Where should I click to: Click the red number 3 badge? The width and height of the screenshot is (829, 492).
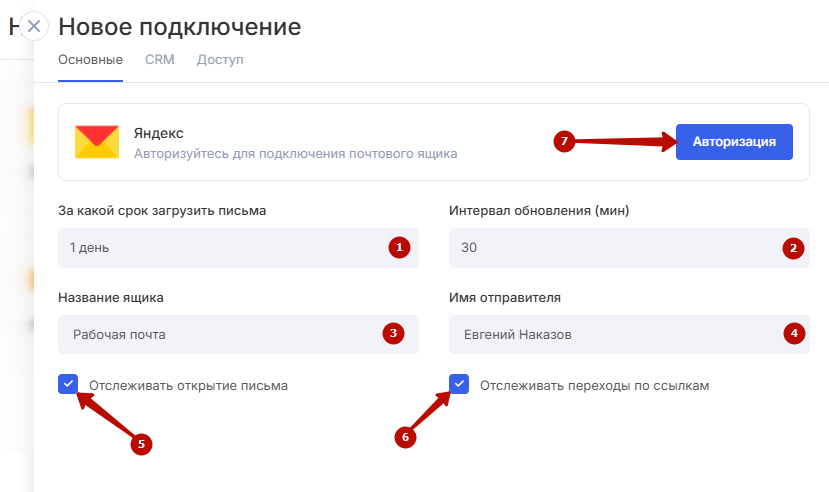[394, 334]
